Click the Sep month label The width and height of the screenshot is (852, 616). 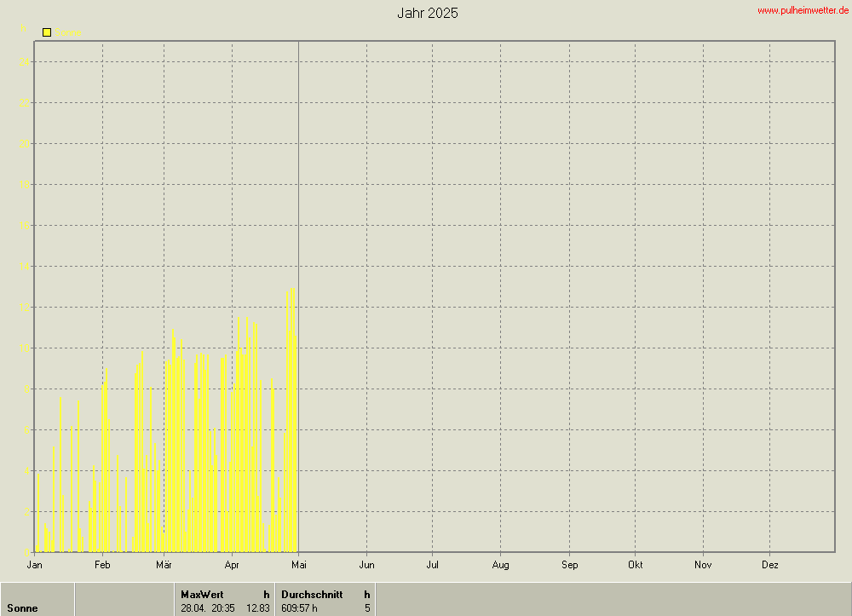pyautogui.click(x=569, y=565)
